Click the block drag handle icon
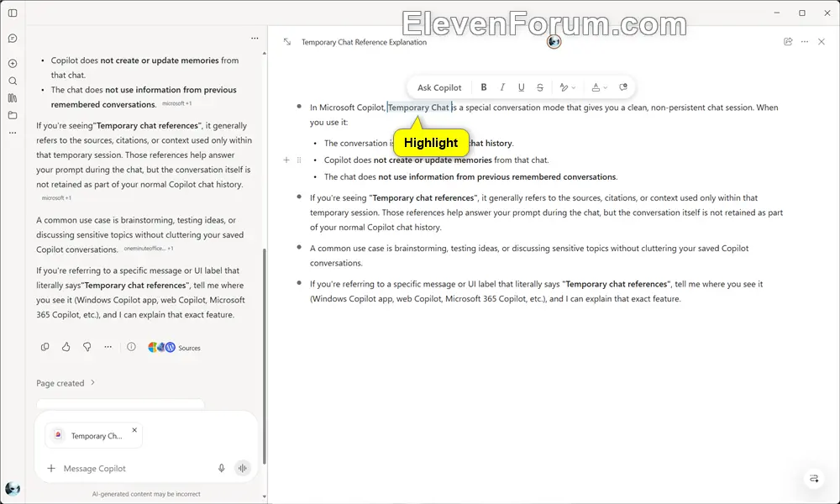The width and height of the screenshot is (840, 504). [x=299, y=160]
